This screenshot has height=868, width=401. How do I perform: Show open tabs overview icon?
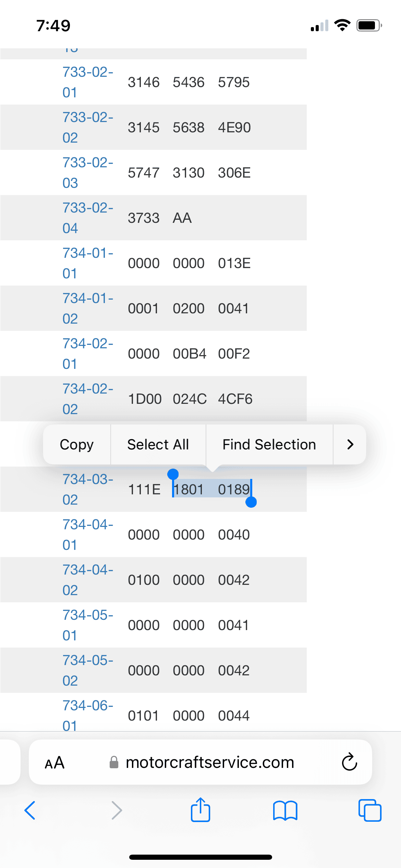pyautogui.click(x=369, y=810)
